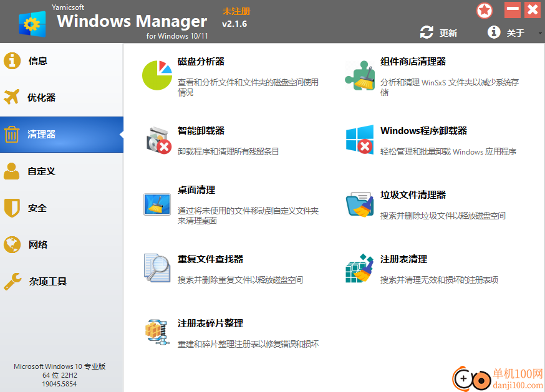This screenshot has height=392, width=545.
Task: Click the 组件商店清理器 puzzle broom icon
Action: tap(360, 75)
